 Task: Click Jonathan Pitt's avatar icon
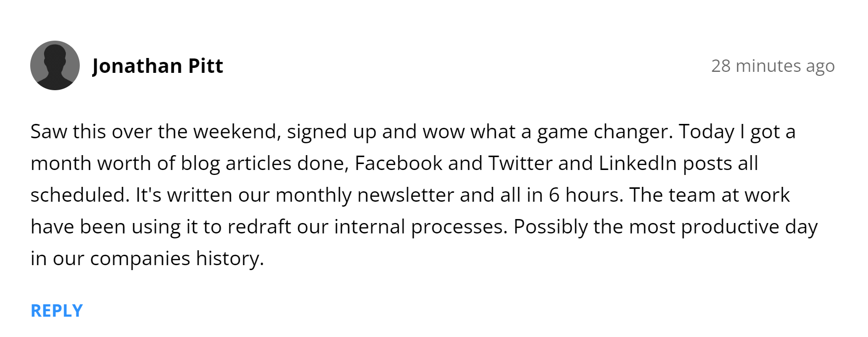pyautogui.click(x=55, y=65)
